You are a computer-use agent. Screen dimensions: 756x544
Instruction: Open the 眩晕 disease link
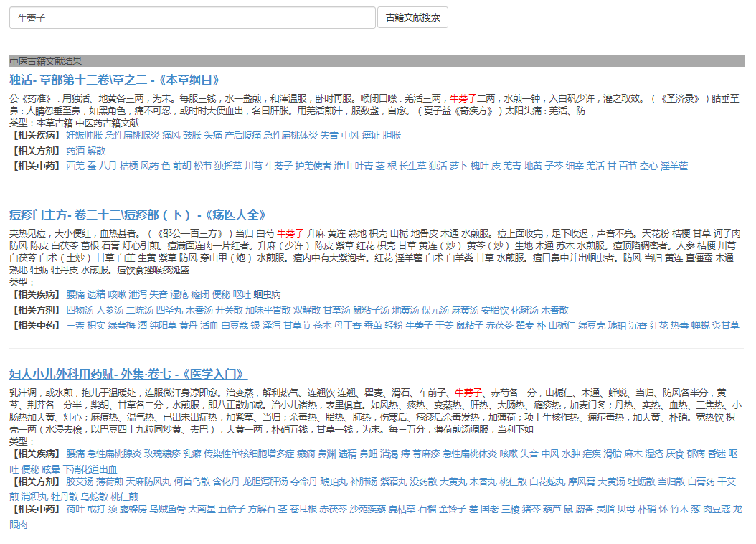[x=52, y=469]
